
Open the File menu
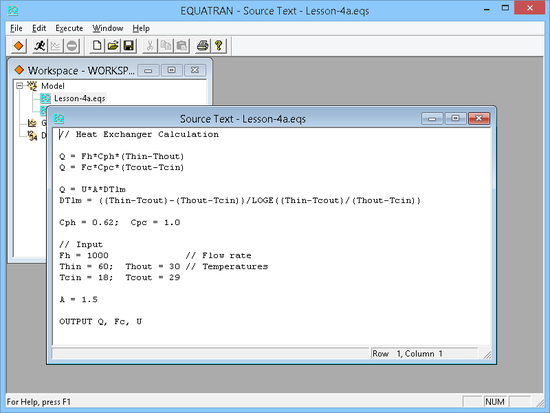tap(16, 28)
